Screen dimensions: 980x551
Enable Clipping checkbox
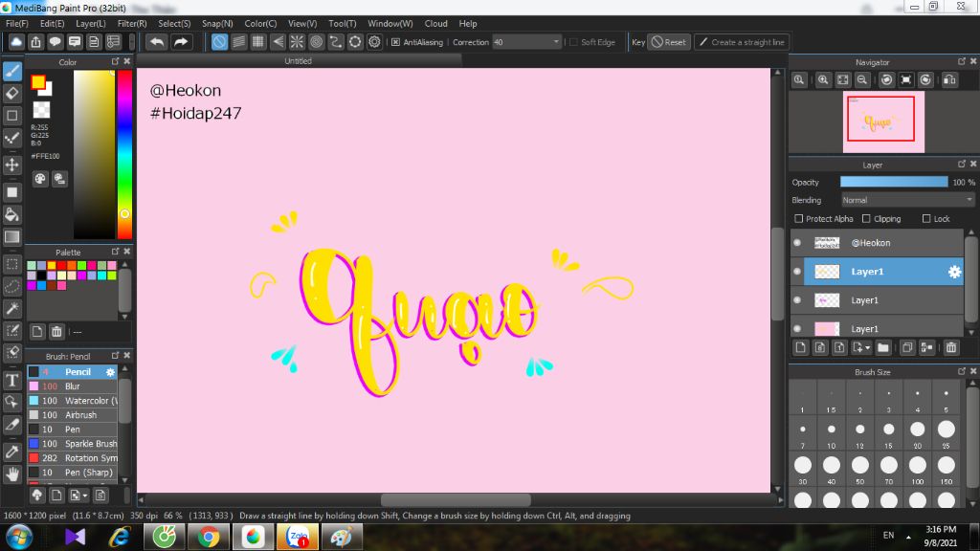[x=866, y=219]
